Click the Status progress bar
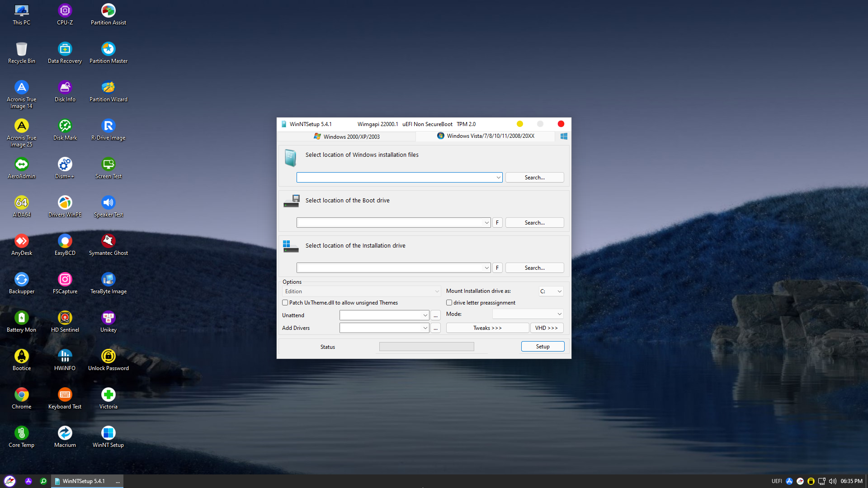Viewport: 868px width, 488px height. point(426,347)
